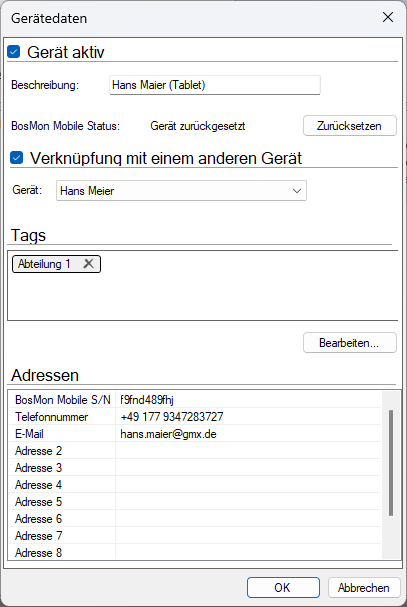Reset device with Zurücksetzen button
Screen dimensions: 407x607
click(350, 125)
